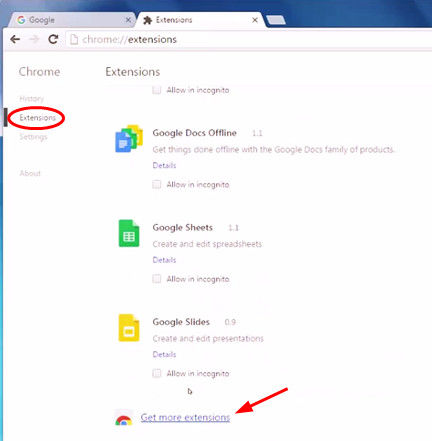Open About in the Chrome sidebar
The width and height of the screenshot is (432, 441).
(x=30, y=173)
